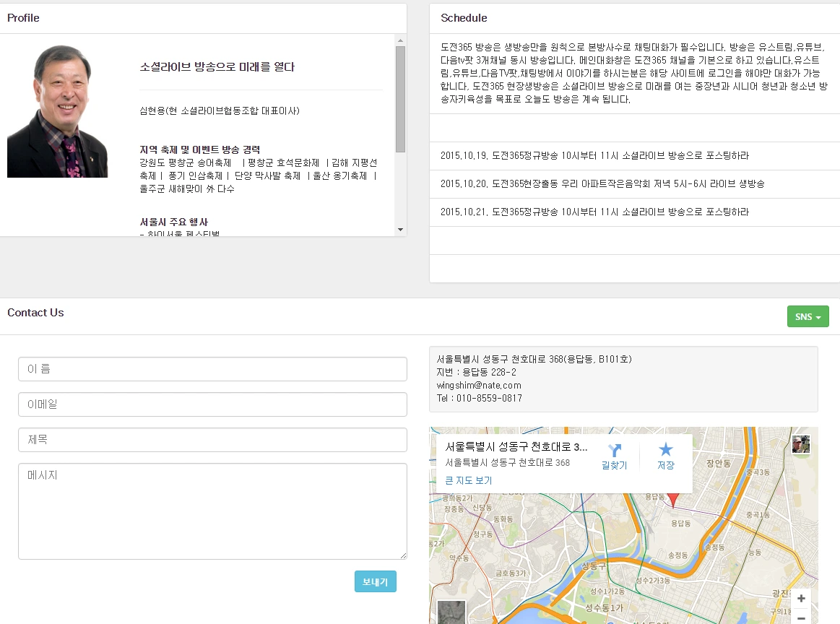Click the 이름 name input field
The width and height of the screenshot is (840, 624).
point(212,369)
